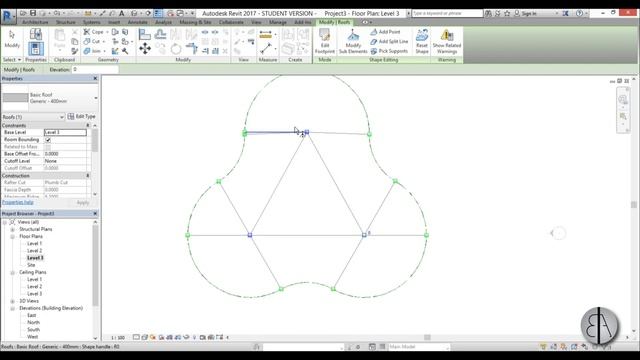Click the Base Level value field

65,132
